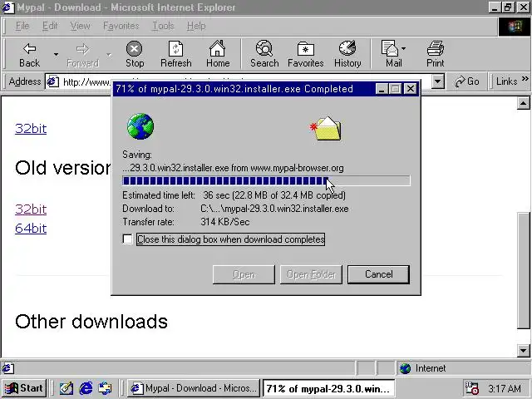Click the 'Other downloads' heading
This screenshot has height=399, width=532.
click(x=91, y=322)
